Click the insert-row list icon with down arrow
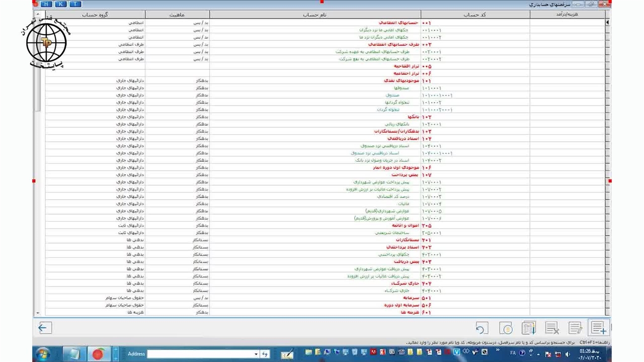Screen dimensions: 644x362 point(528,328)
